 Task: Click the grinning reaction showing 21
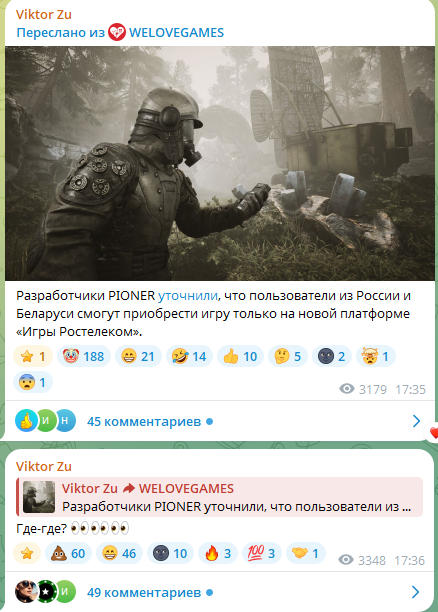coord(138,356)
